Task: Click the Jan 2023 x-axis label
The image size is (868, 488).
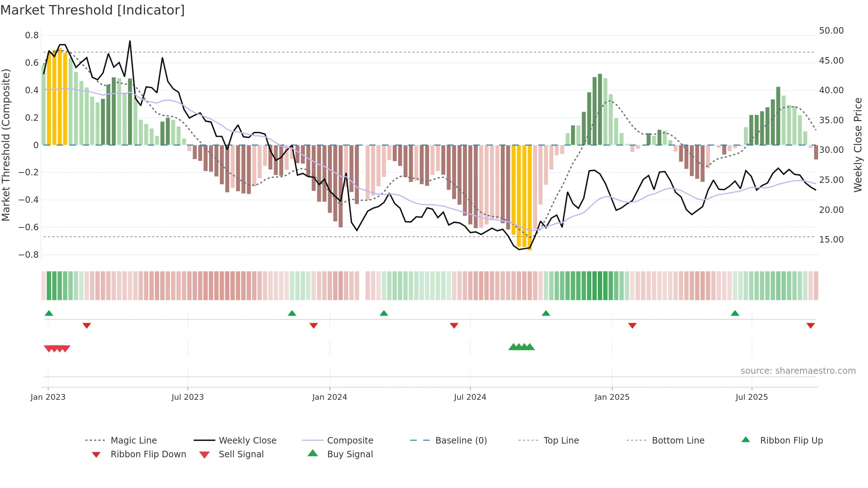Action: coord(48,397)
